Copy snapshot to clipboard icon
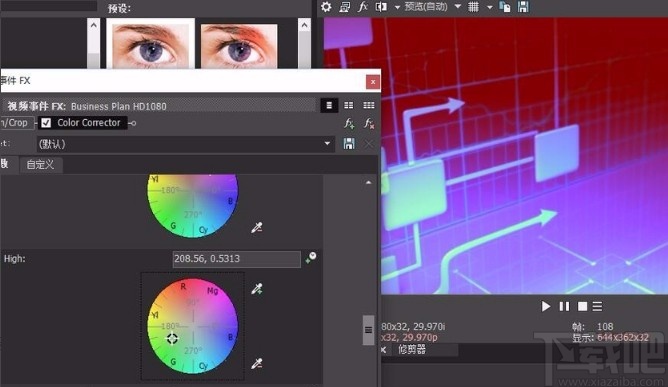 505,6
